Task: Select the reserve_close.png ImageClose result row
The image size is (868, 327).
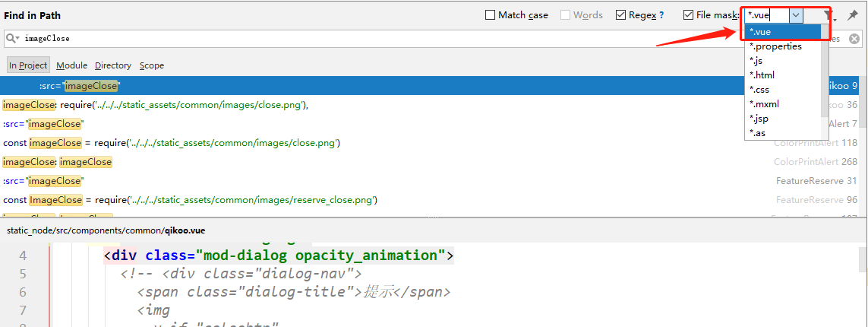Action: 430,199
